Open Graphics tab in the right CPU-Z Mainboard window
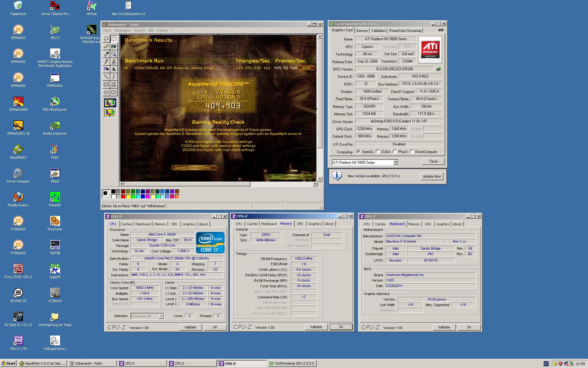 (443, 224)
